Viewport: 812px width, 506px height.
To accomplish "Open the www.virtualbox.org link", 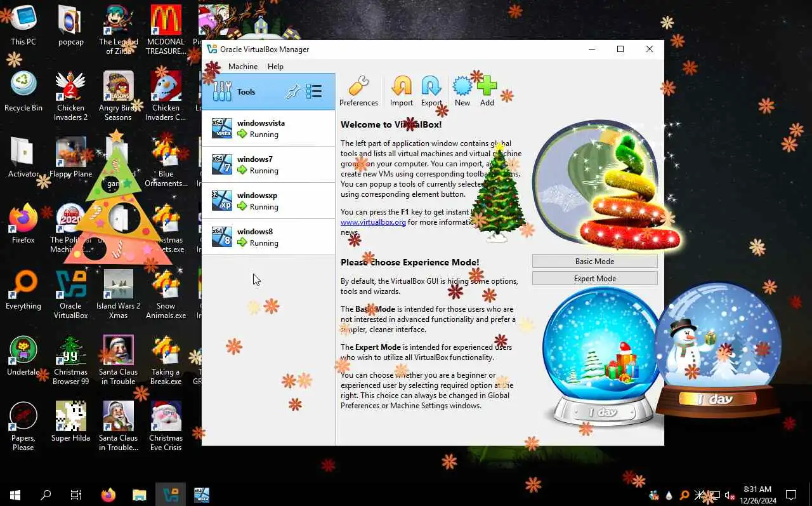I will coord(373,222).
